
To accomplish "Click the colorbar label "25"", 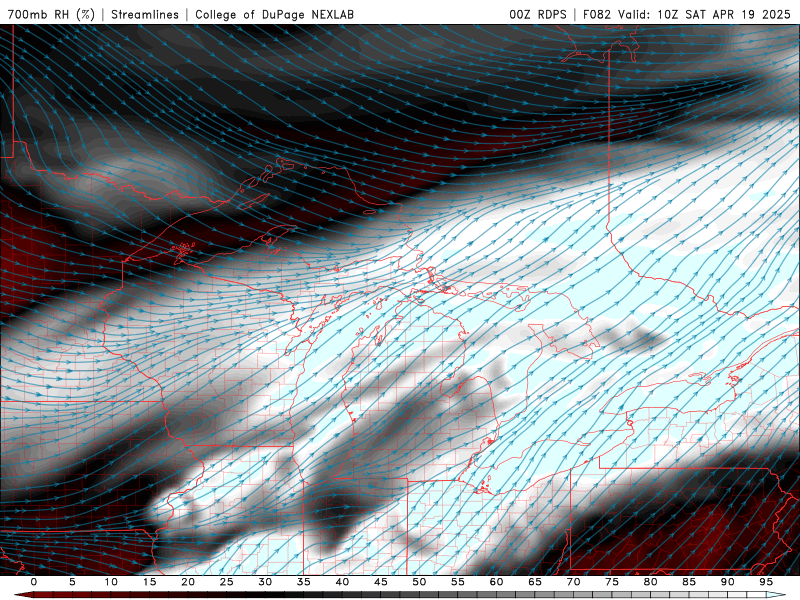I will [x=227, y=582].
